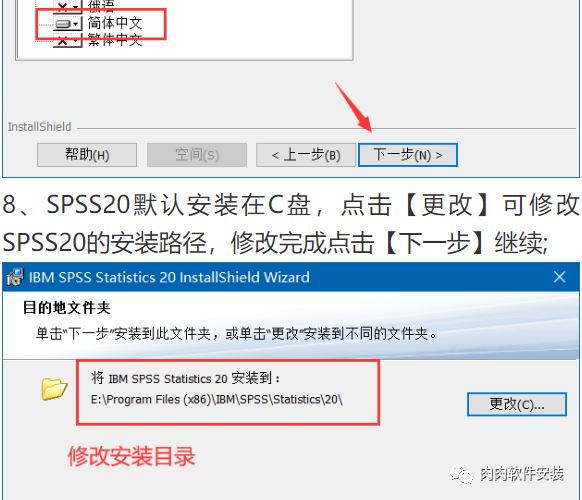Open the 德语 red X feature dropdown
This screenshot has height=500, width=582.
(x=68, y=7)
